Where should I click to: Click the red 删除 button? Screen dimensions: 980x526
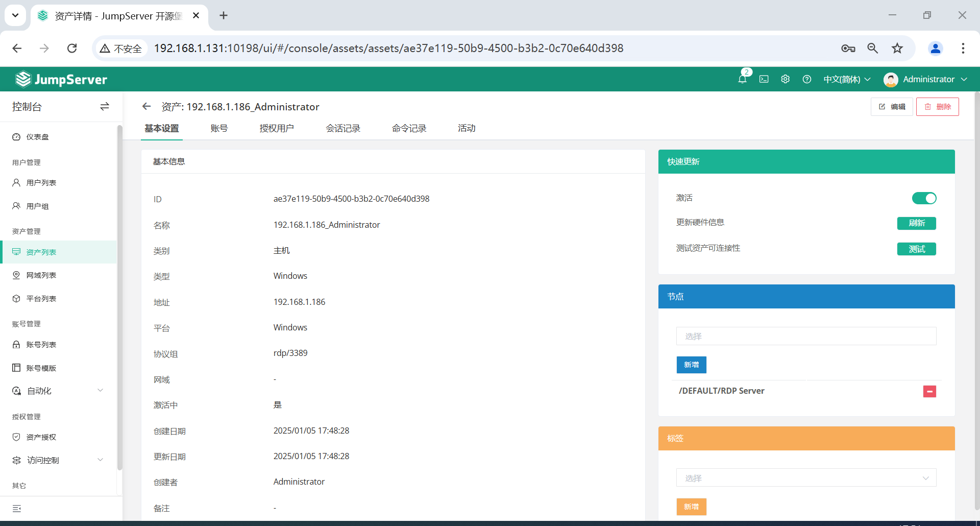point(938,107)
